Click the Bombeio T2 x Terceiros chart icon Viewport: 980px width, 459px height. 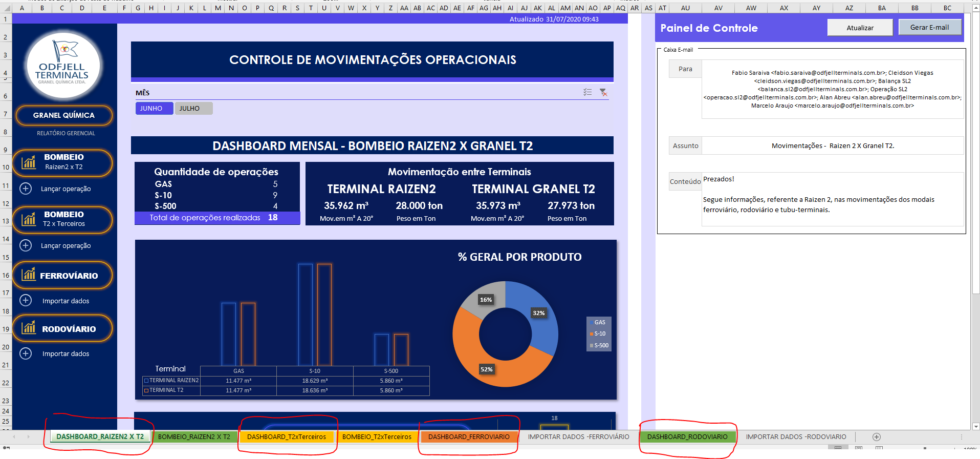coord(29,219)
